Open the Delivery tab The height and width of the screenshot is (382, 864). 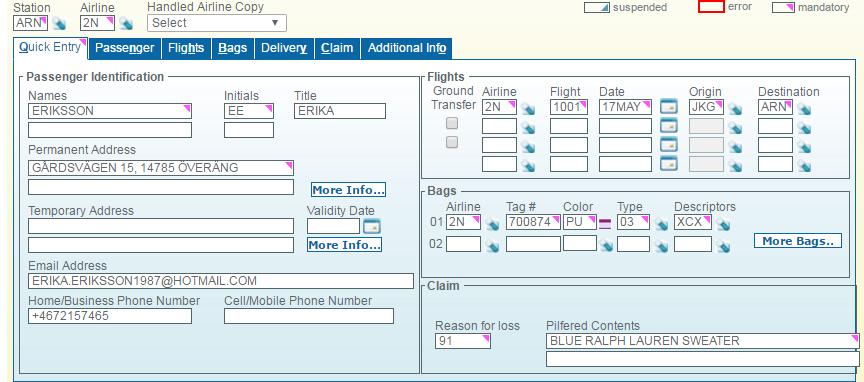pos(284,49)
